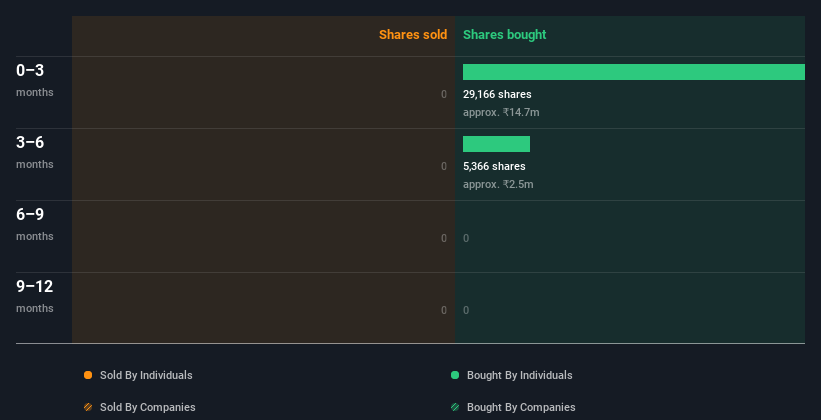
Task: Click the shares bought zero in 9–12 months row
Action: click(x=466, y=311)
